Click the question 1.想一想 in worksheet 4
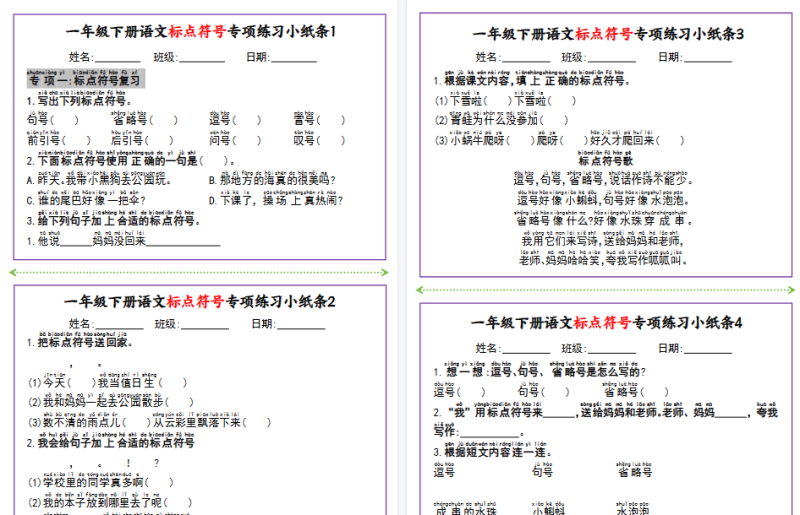Screen dimensions: 800x515 click(x=539, y=371)
